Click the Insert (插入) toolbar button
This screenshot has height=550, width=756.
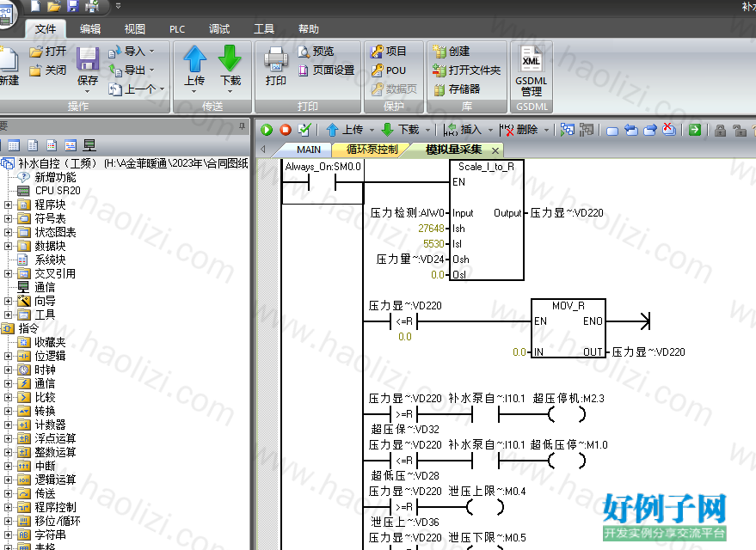(463, 130)
